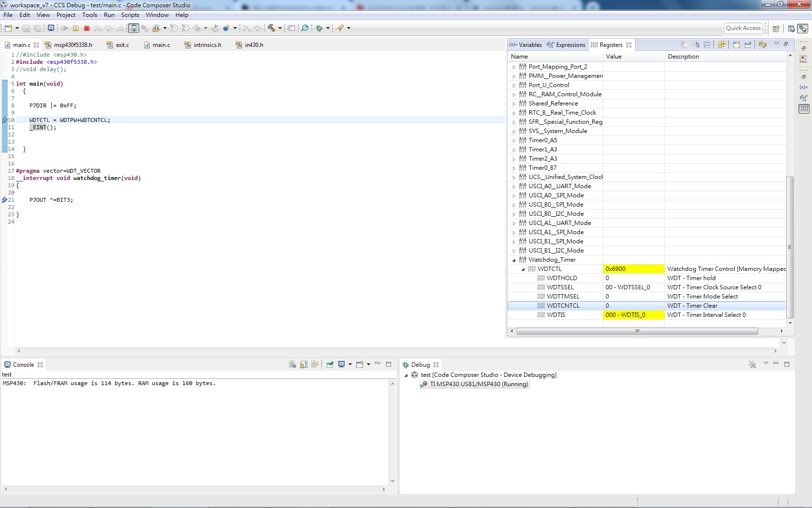Click the Pin to Debug Context icon in Registers

pos(748,45)
